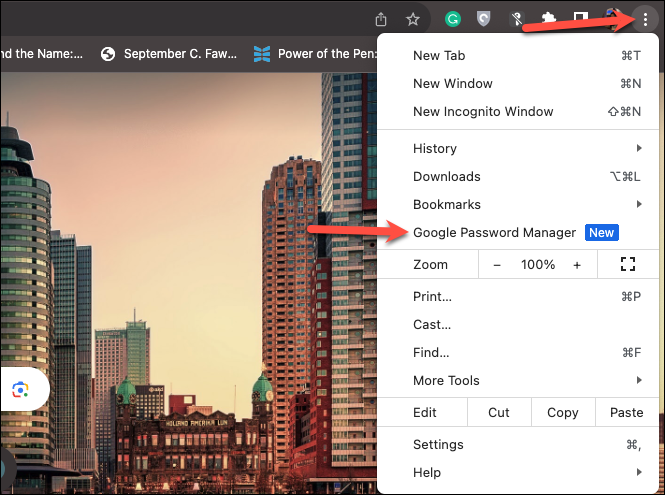Select Cast... menu item
The image size is (665, 495).
point(518,324)
